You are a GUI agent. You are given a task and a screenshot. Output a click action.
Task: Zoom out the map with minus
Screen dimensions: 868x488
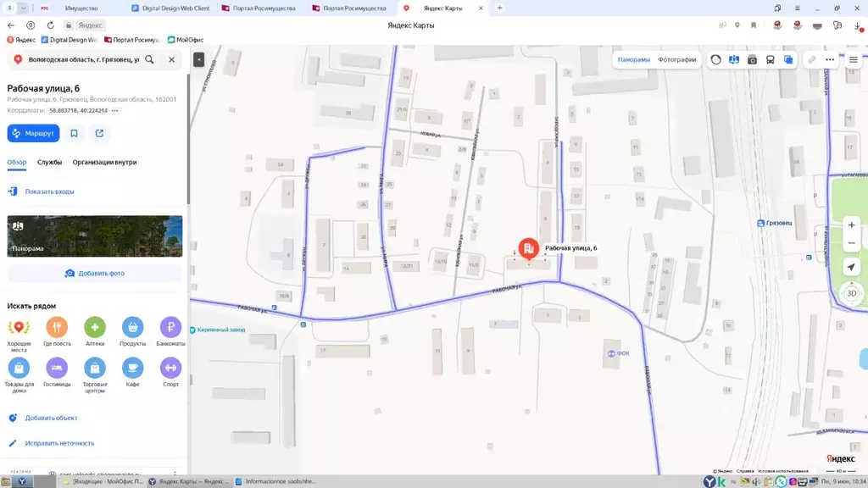tap(851, 243)
